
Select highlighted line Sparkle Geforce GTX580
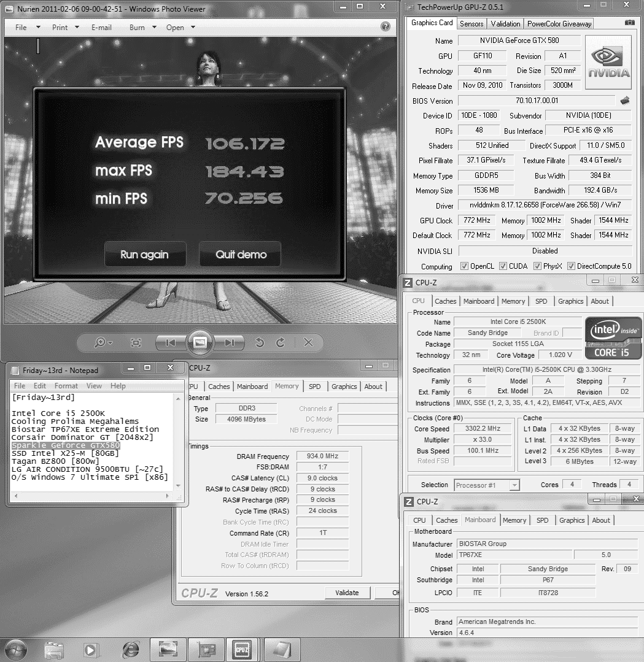pyautogui.click(x=66, y=445)
